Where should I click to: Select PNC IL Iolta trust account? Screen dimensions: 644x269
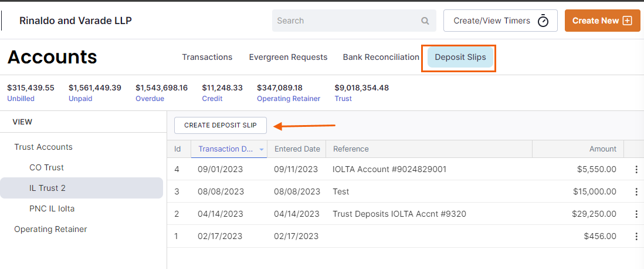[x=52, y=209]
